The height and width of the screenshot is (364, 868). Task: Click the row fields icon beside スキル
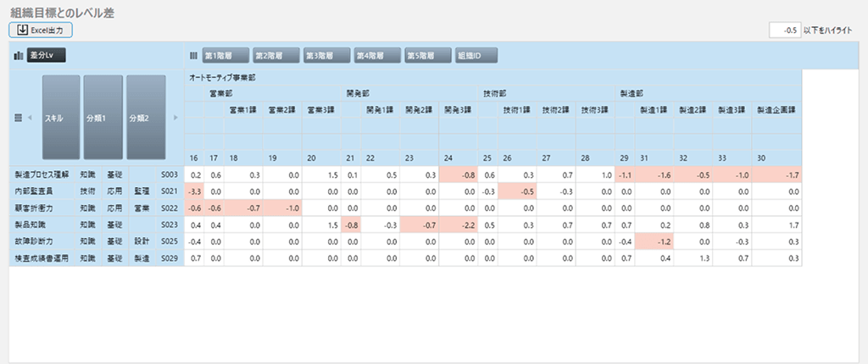pyautogui.click(x=18, y=117)
